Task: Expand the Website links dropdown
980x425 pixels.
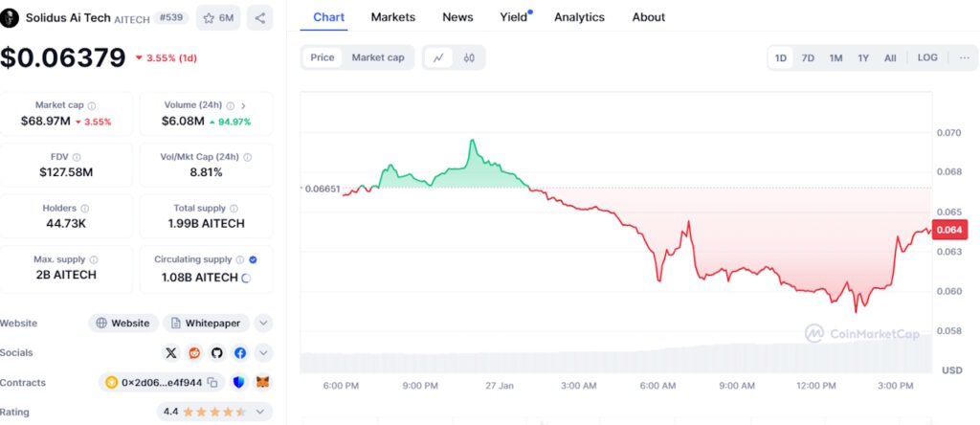Action: tap(263, 324)
